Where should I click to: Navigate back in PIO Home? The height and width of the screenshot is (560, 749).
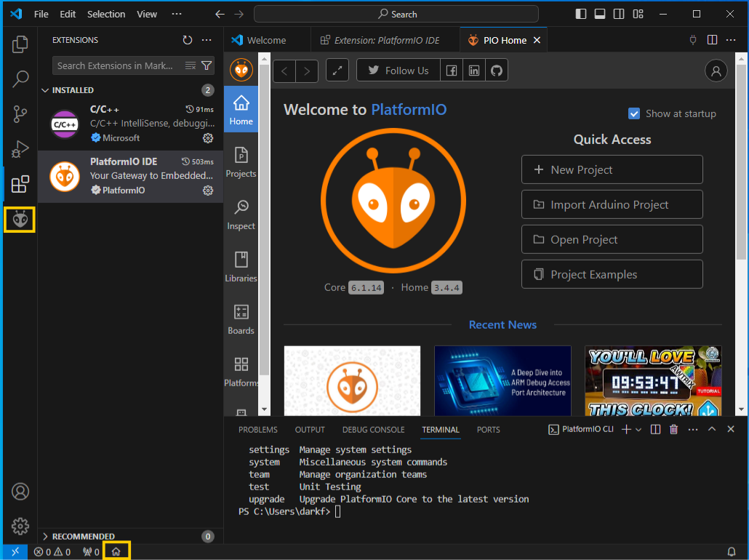pos(284,71)
